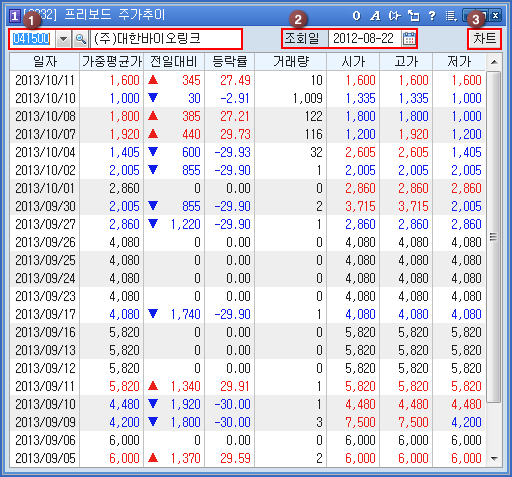Click the window detach icon beside help
This screenshot has height=477, width=512.
(414, 16)
